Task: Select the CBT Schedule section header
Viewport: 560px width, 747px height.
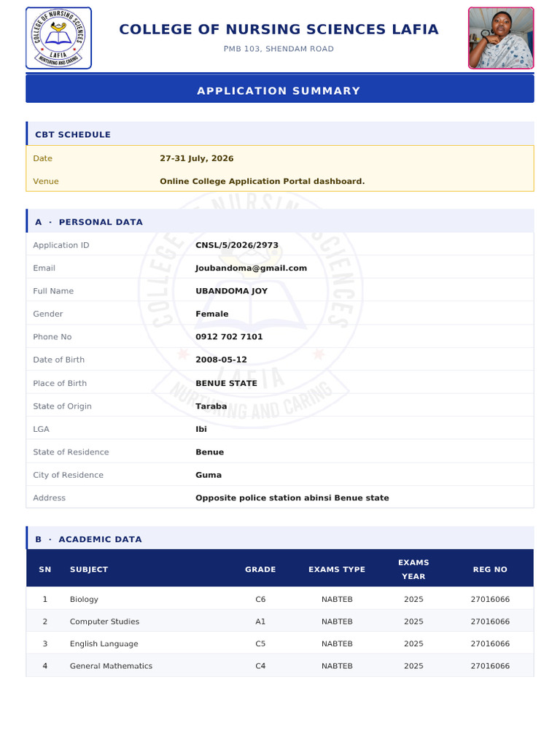Action: click(x=280, y=134)
